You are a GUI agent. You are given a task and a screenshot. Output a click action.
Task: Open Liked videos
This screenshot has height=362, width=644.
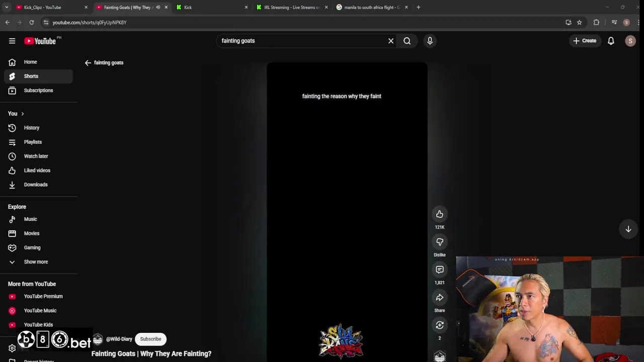point(38,170)
